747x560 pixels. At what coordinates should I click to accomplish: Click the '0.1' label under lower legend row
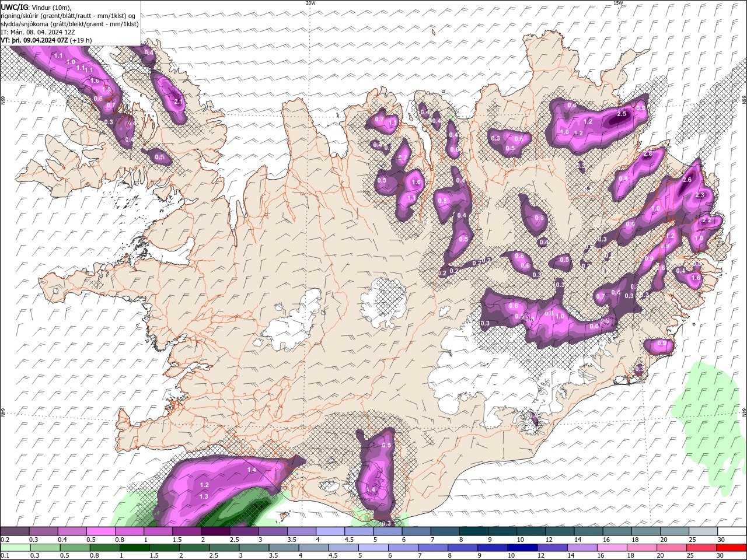pos(5,556)
